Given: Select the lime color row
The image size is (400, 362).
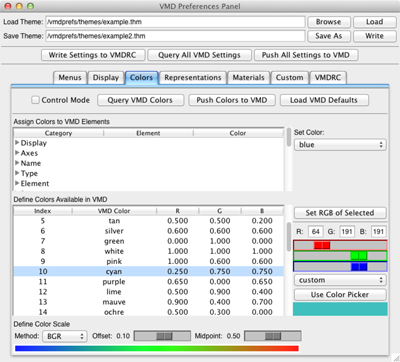Looking at the screenshot, I should coord(149,292).
